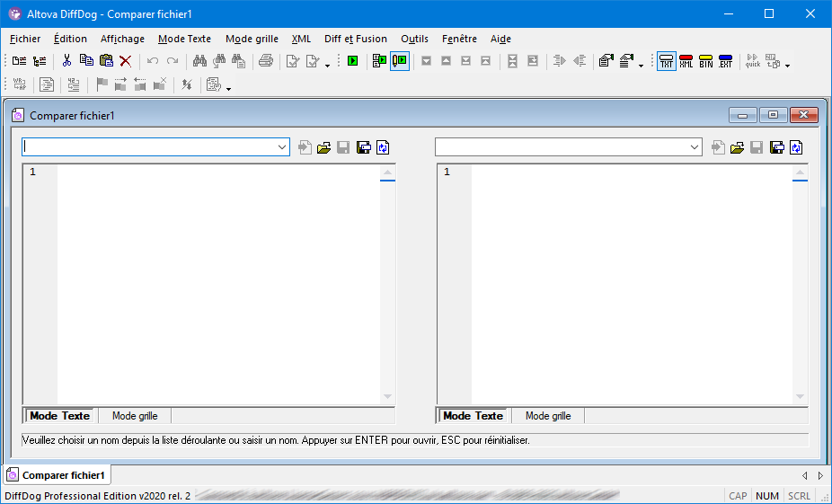This screenshot has width=832, height=504.
Task: Click the Pretty-Print text icon
Action: tap(47, 84)
